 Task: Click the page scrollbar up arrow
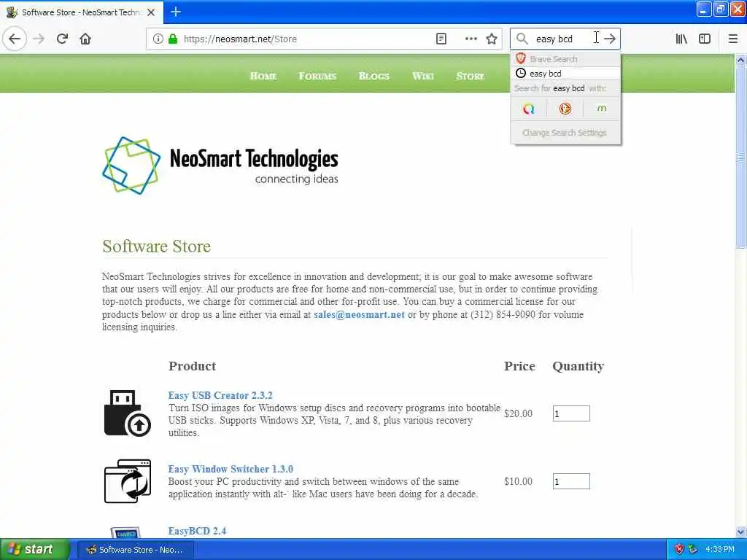[741, 60]
